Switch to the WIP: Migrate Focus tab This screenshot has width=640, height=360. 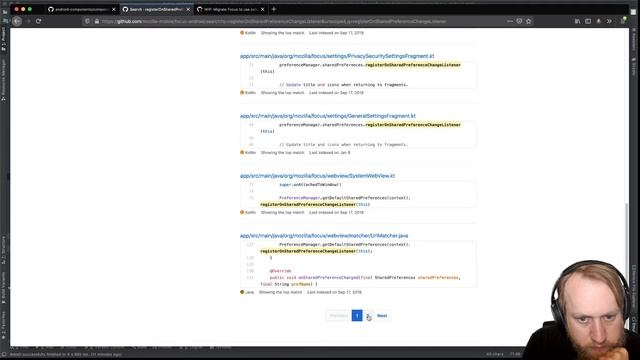[230, 9]
